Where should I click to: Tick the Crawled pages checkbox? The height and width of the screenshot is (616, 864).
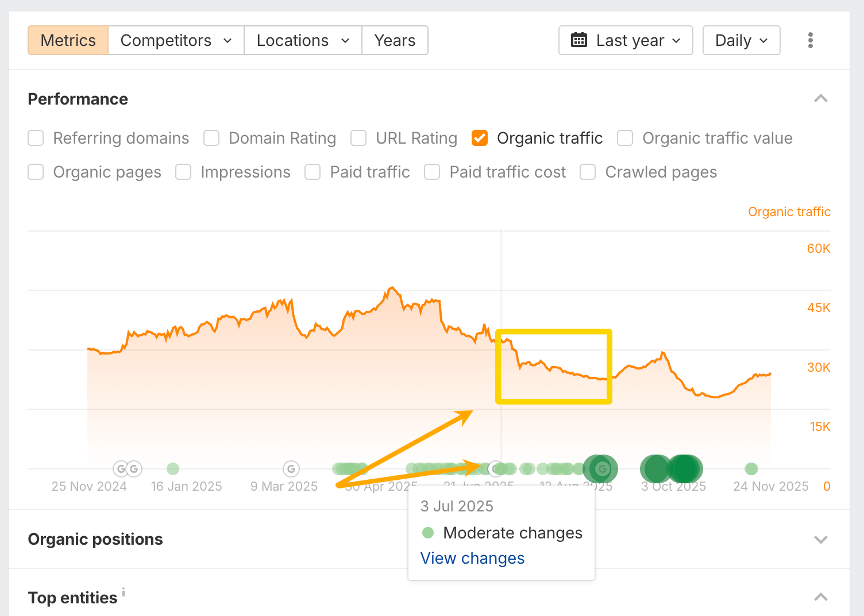[x=588, y=172]
